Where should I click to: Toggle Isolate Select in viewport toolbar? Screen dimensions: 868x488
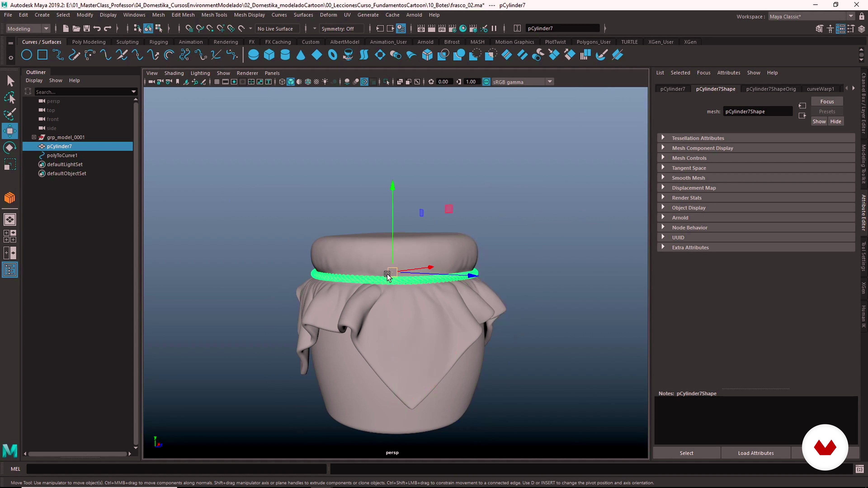click(x=386, y=82)
